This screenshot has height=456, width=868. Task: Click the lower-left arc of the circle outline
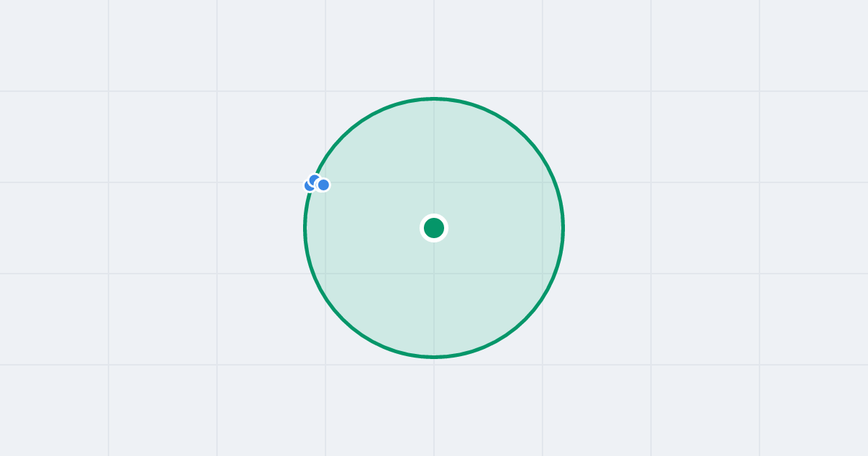[343, 319]
